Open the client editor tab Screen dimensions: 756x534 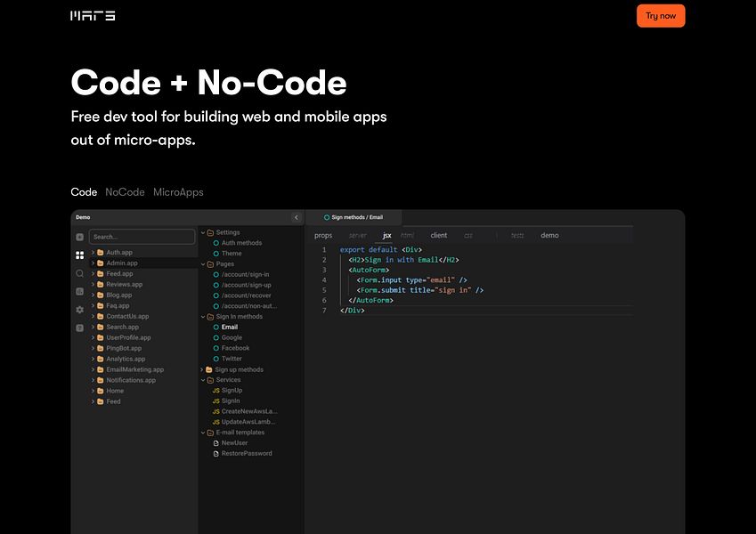439,235
